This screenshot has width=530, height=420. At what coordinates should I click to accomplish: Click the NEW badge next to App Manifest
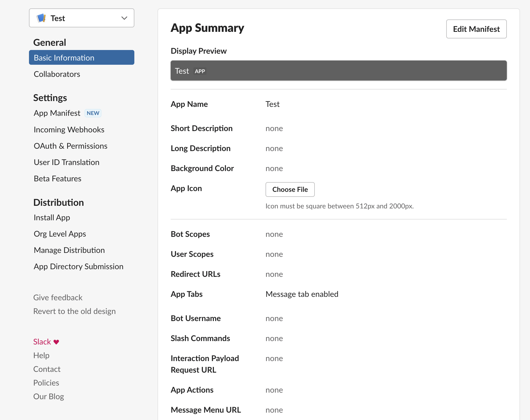coord(93,113)
